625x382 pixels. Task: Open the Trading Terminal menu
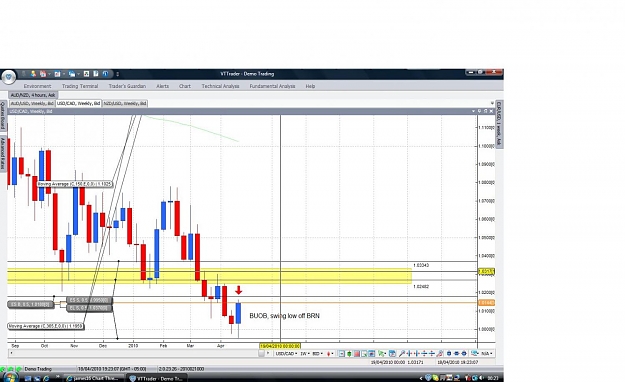pos(80,86)
